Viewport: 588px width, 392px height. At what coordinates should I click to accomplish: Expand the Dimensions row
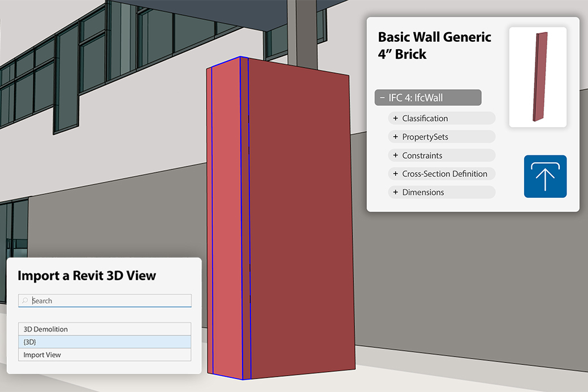click(442, 192)
